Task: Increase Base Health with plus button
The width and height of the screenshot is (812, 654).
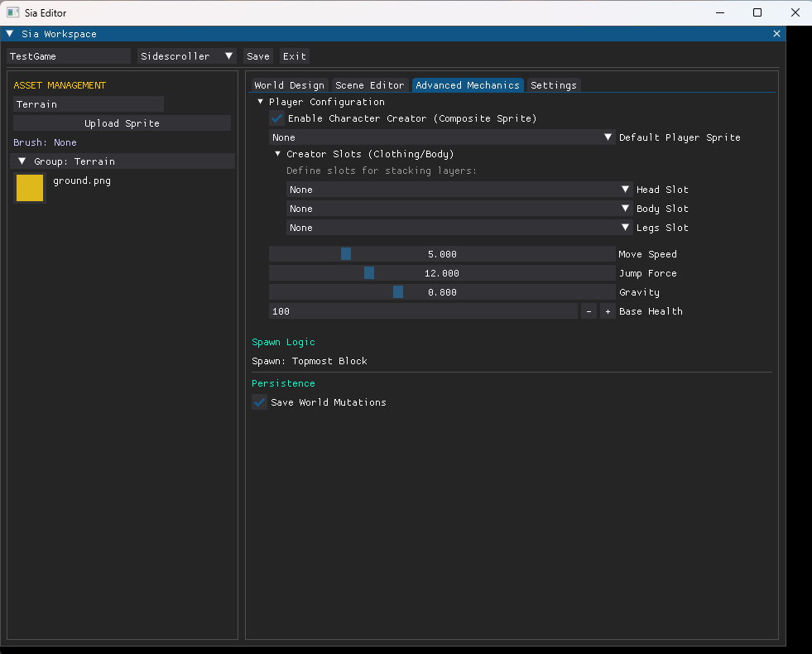Action: [x=608, y=311]
